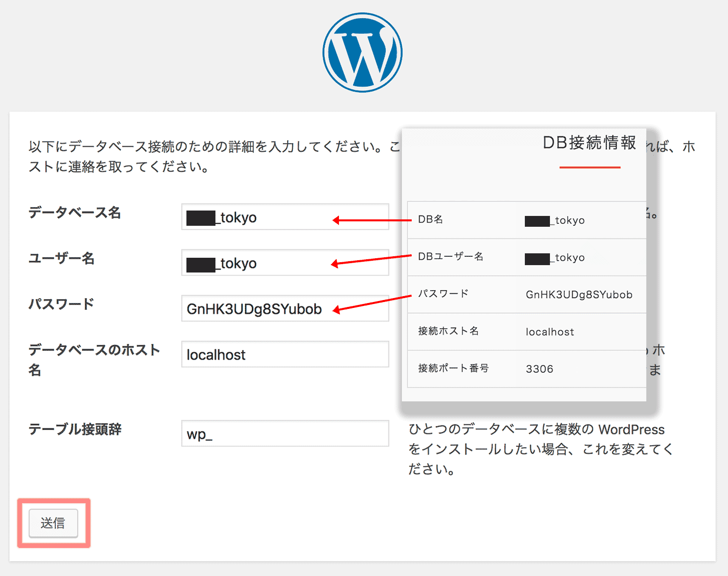The width and height of the screenshot is (728, 576).
Task: Focus the ユーザー名 input field
Action: 285,263
